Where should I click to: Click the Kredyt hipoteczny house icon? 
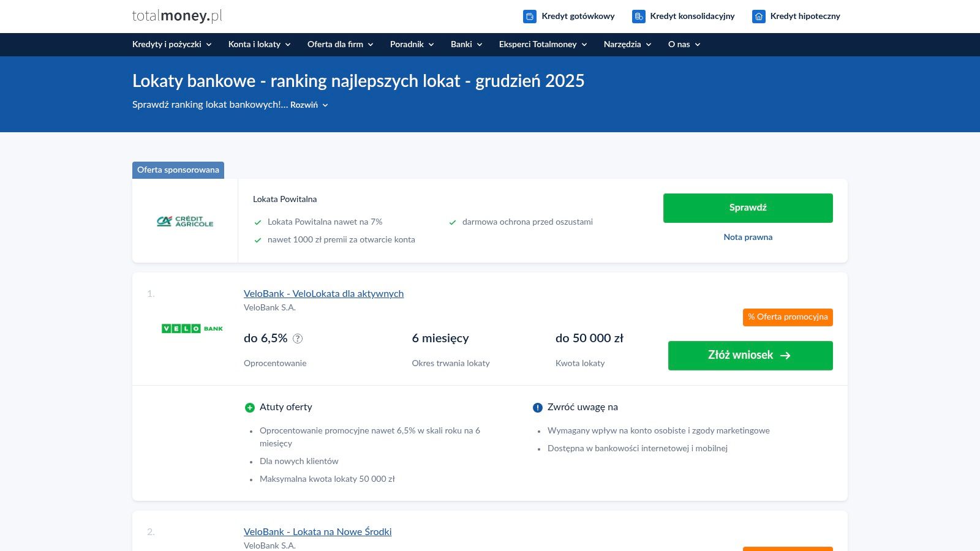[x=759, y=17]
